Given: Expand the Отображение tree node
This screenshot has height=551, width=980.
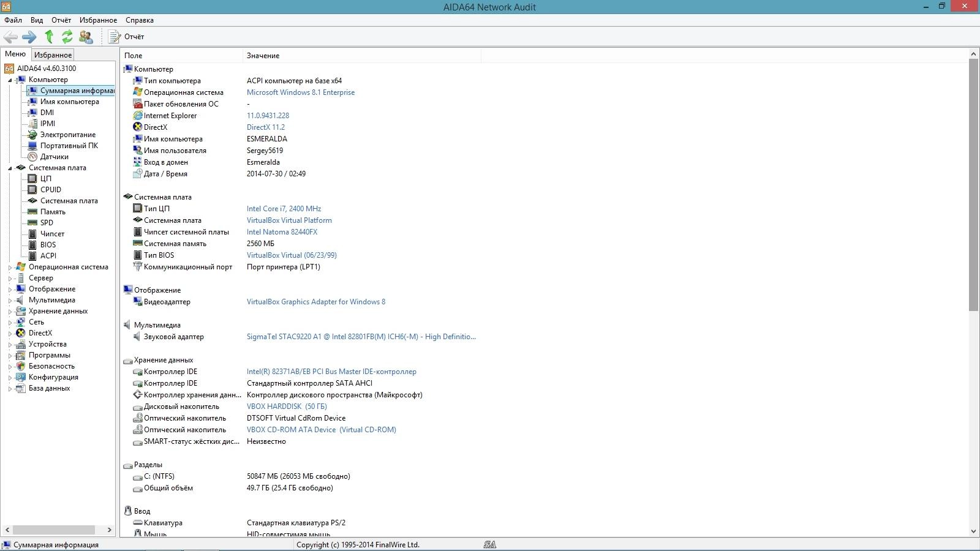Looking at the screenshot, I should pos(10,290).
